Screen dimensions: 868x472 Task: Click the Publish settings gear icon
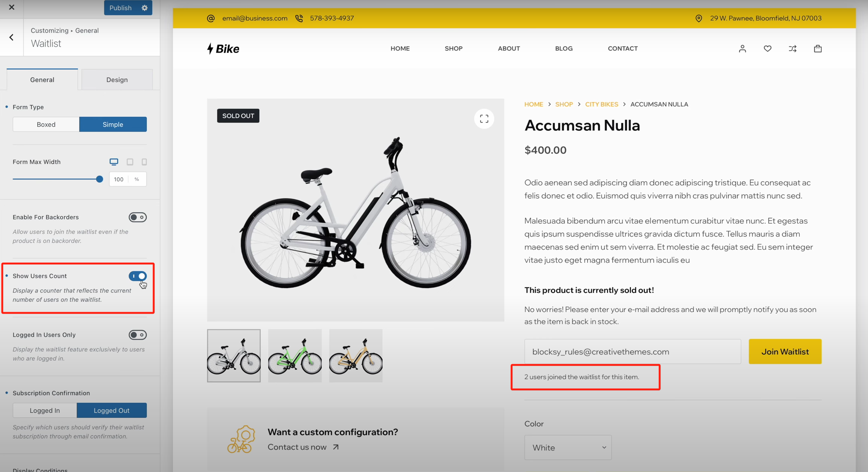[x=145, y=8]
